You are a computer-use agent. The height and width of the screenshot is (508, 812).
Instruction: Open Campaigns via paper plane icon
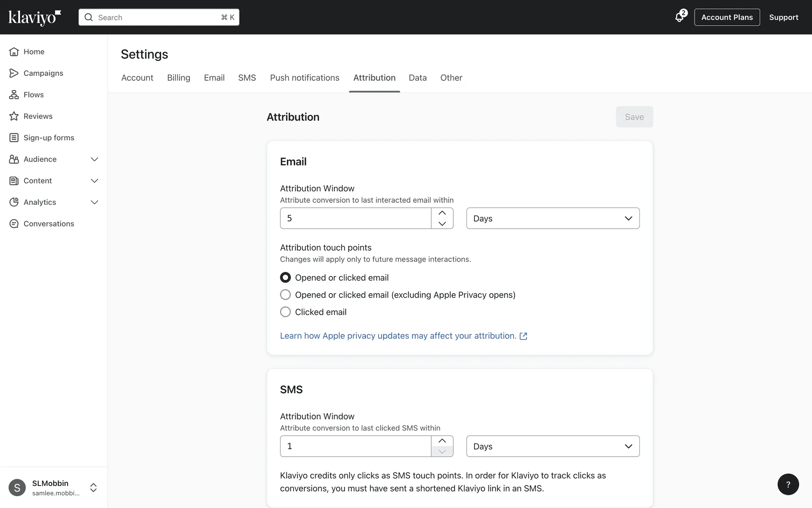(x=14, y=73)
